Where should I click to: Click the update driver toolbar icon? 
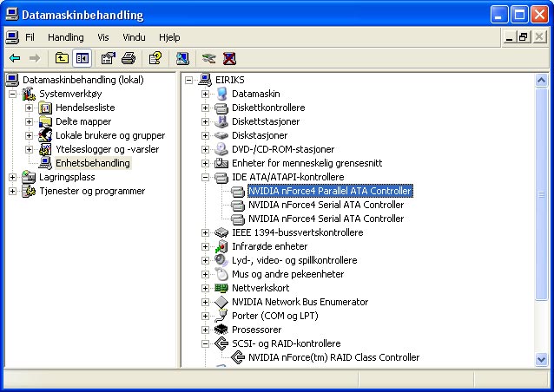click(x=208, y=58)
